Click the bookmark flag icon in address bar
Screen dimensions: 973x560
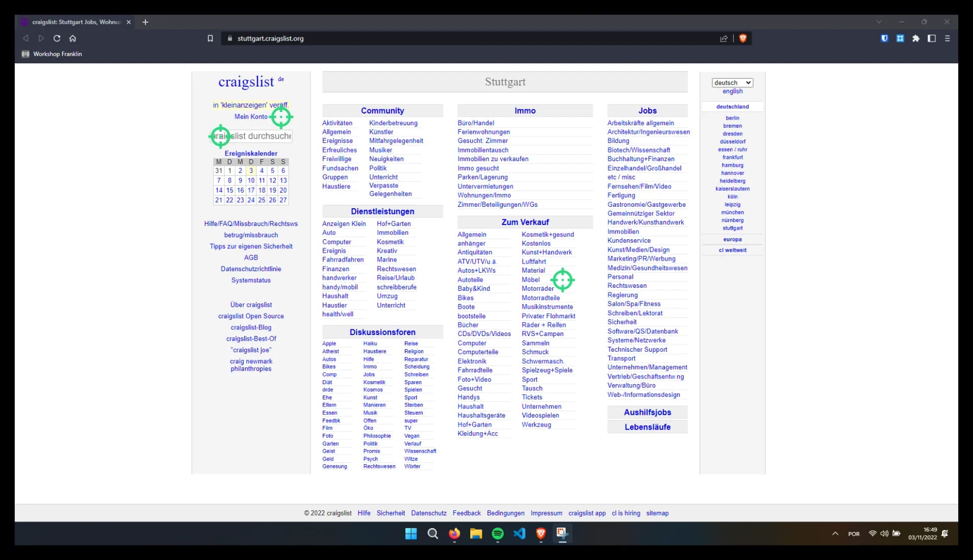pos(210,38)
